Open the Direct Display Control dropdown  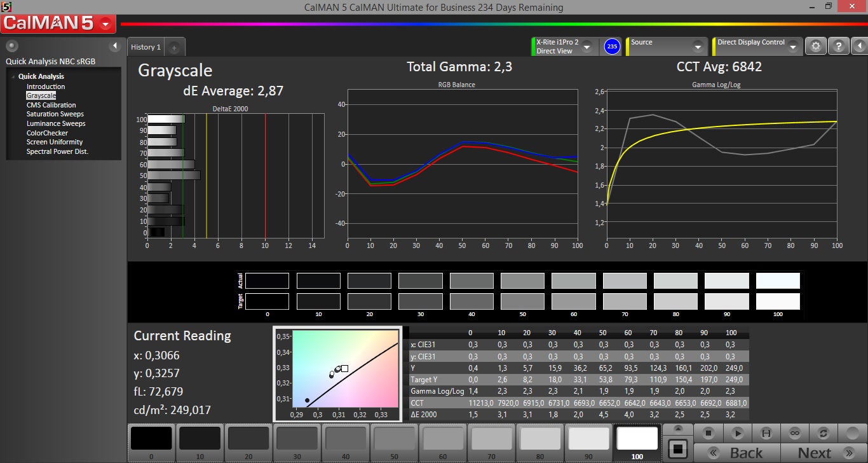click(794, 46)
